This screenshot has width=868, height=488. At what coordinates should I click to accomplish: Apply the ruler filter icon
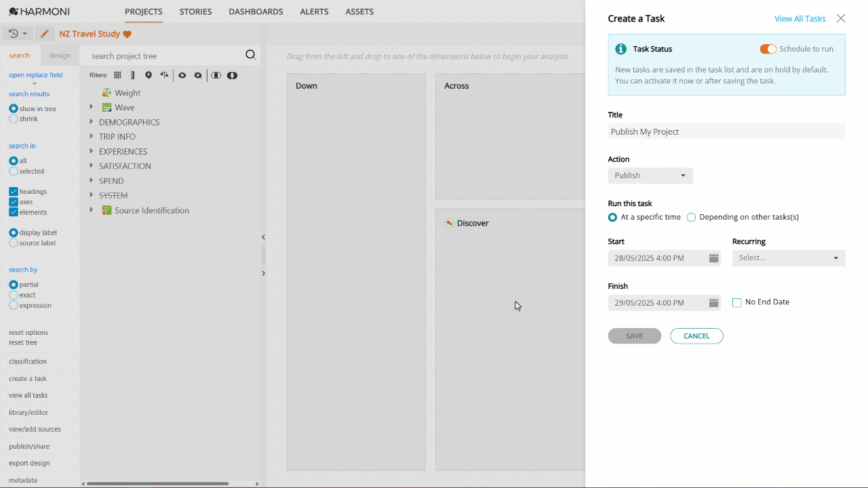(x=132, y=75)
